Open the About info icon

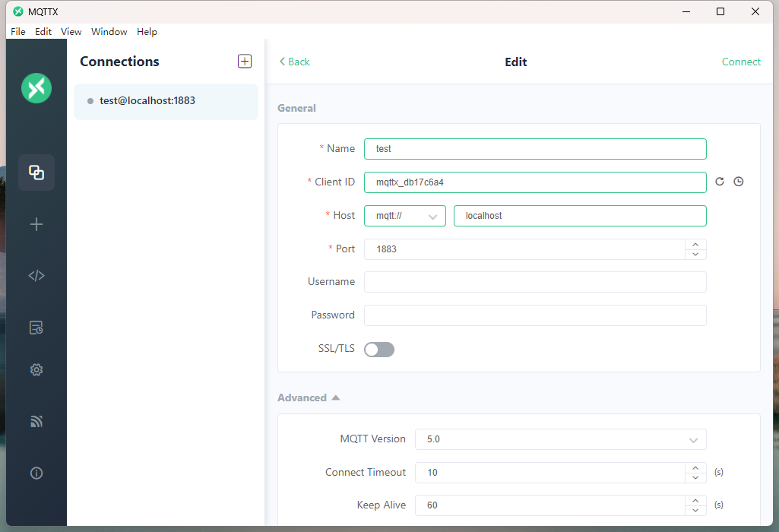tap(36, 473)
